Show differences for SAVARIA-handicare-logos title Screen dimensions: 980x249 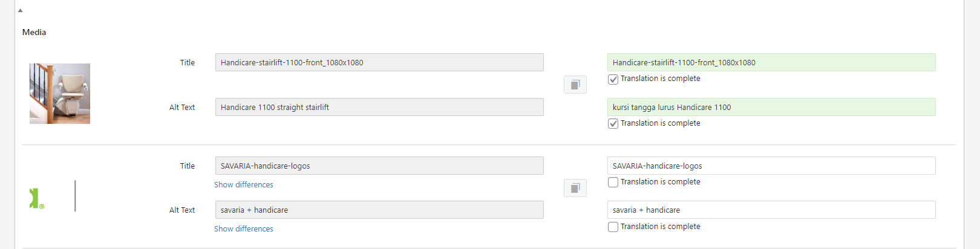click(244, 185)
